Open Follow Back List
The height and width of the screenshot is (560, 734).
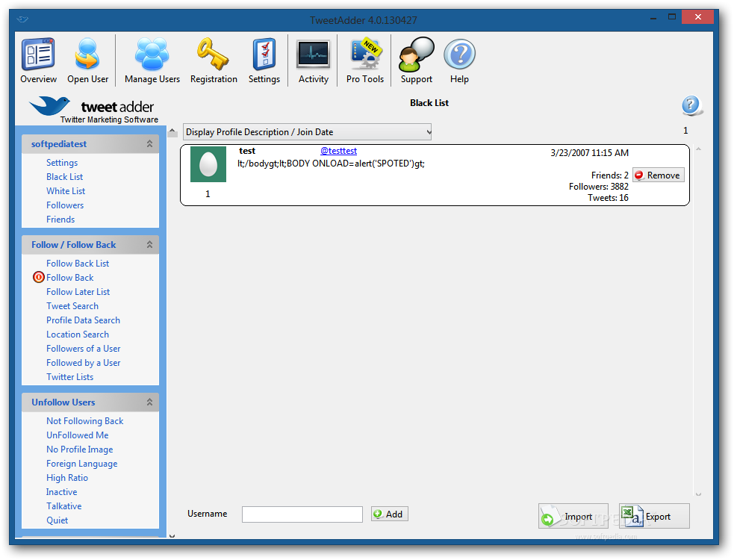[78, 263]
